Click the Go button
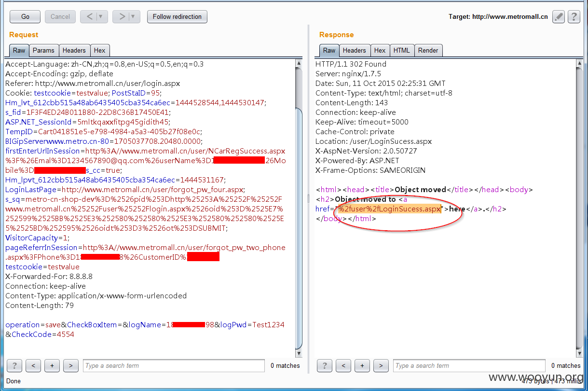Image resolution: width=588 pixels, height=391 pixels. click(25, 16)
